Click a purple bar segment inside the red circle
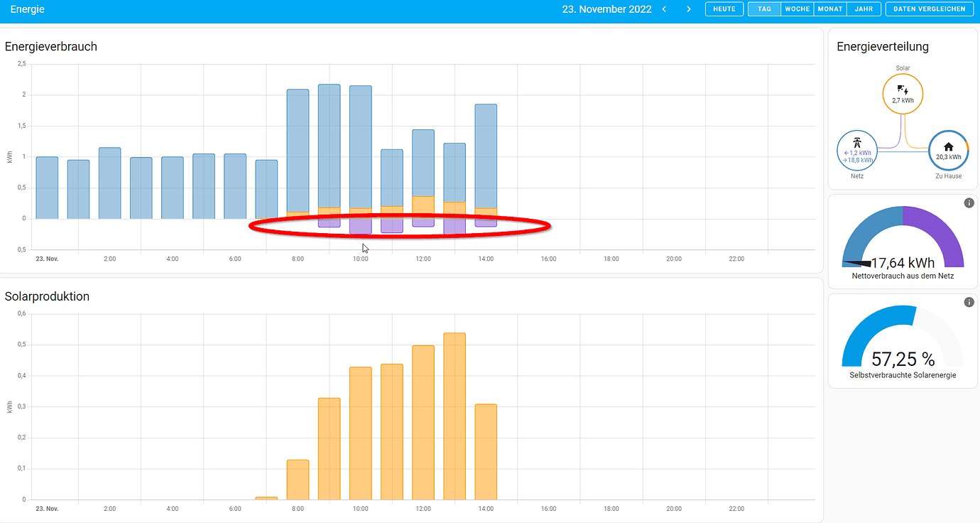 click(360, 225)
